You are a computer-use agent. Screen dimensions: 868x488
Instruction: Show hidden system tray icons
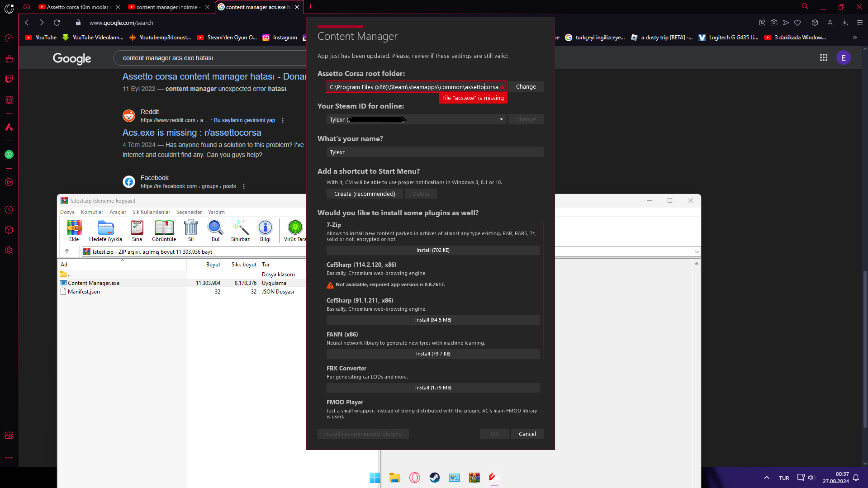767,478
